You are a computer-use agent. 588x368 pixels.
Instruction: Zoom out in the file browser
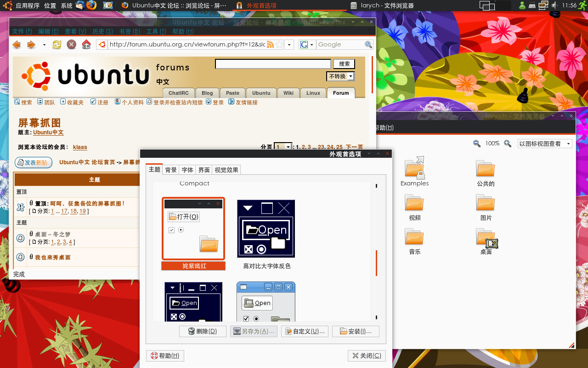click(x=477, y=144)
